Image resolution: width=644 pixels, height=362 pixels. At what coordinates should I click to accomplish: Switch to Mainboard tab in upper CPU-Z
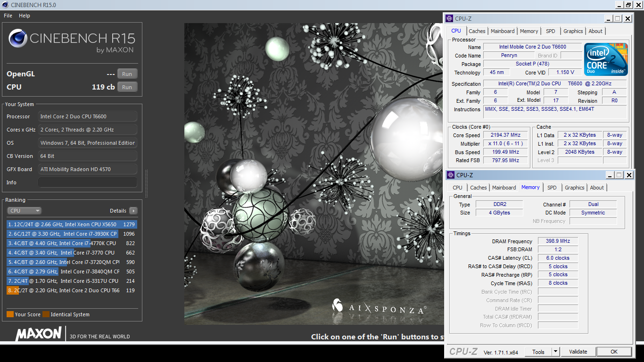503,31
